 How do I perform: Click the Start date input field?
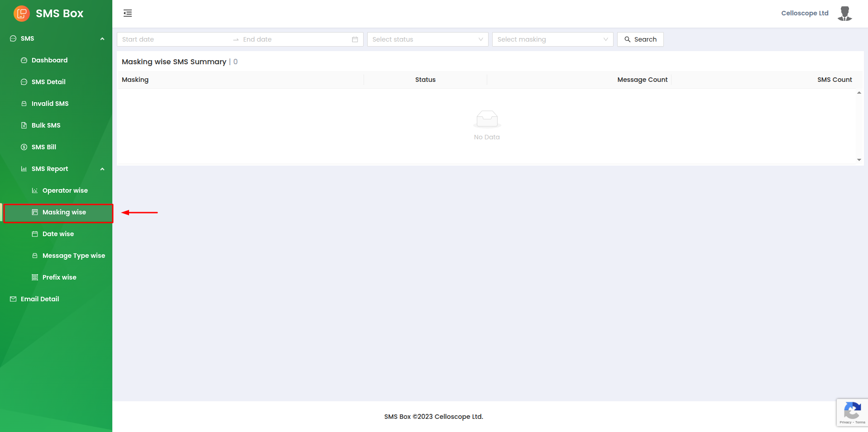click(174, 39)
